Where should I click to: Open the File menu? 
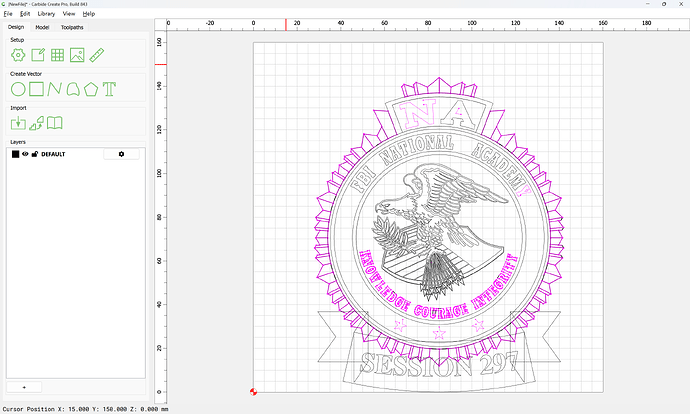pyautogui.click(x=8, y=14)
